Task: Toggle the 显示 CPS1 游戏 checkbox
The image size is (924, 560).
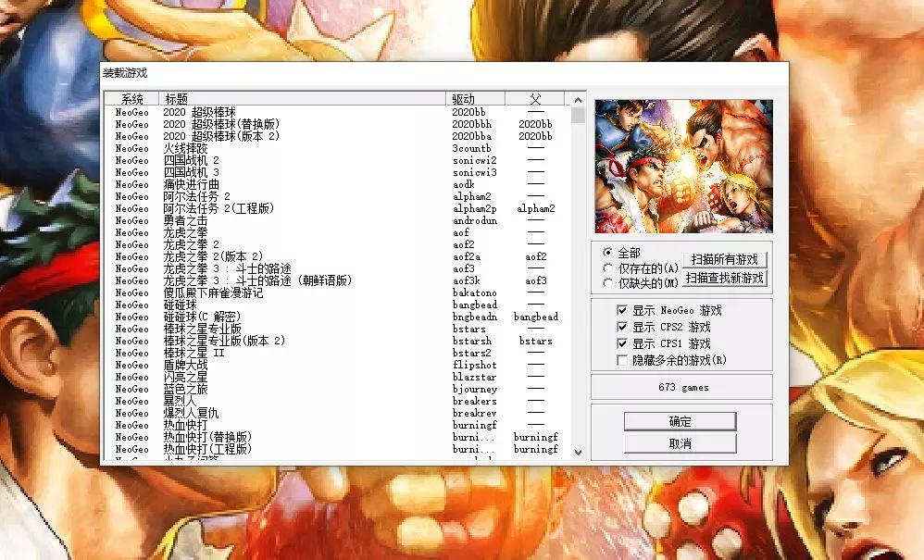Action: coord(621,342)
